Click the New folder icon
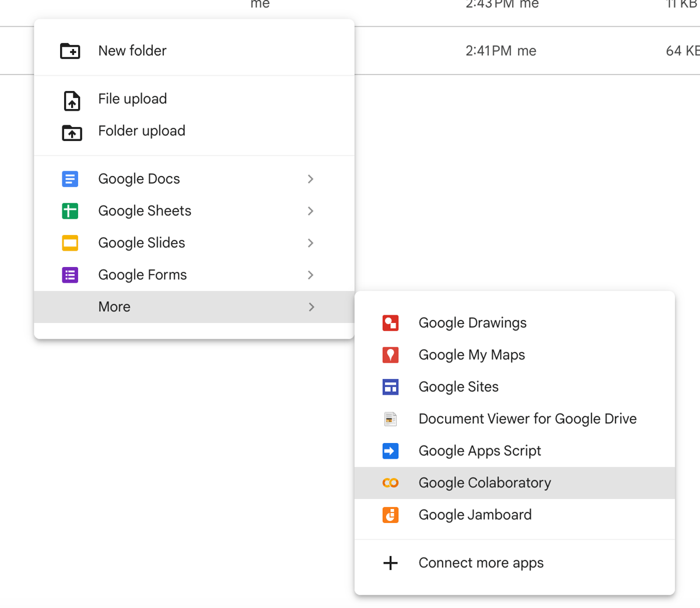Image resolution: width=700 pixels, height=608 pixels. click(70, 51)
